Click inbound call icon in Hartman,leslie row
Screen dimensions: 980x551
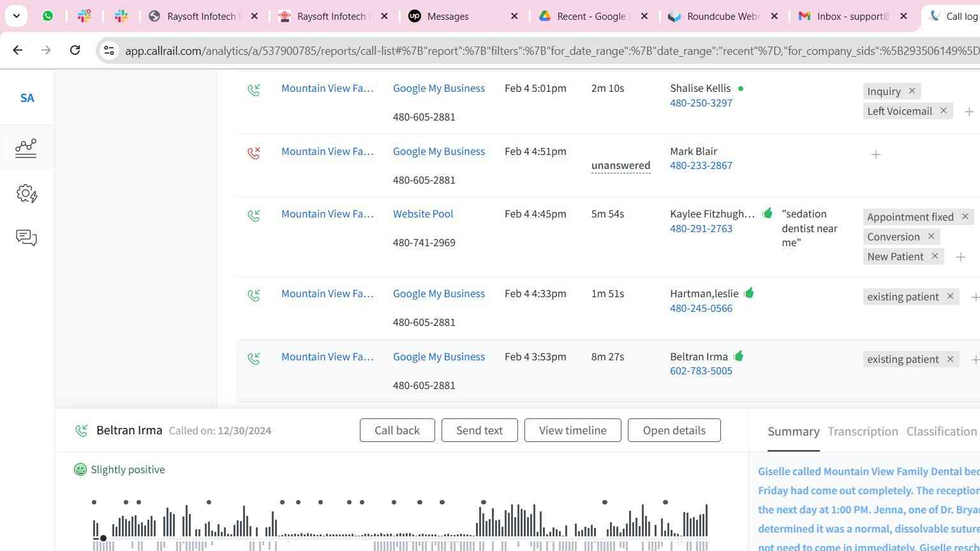[254, 295]
